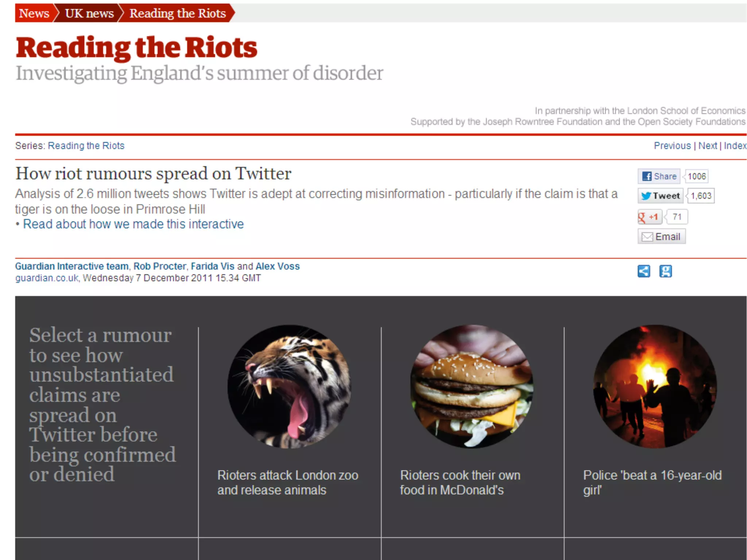Open the series Index link
Screen dimensions: 747x560
click(735, 146)
